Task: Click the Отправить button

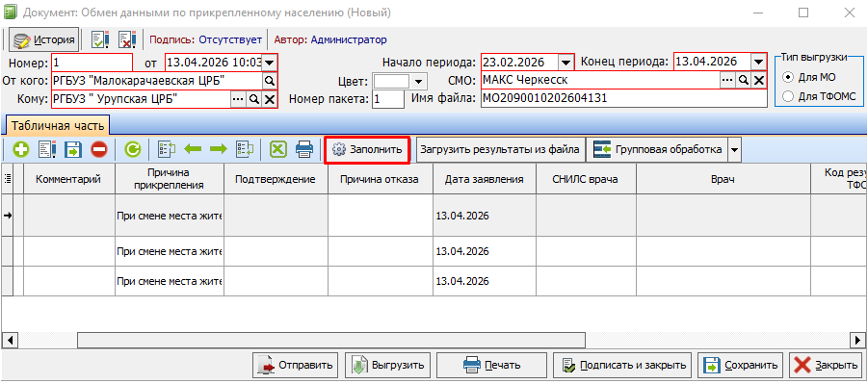Action: (295, 365)
